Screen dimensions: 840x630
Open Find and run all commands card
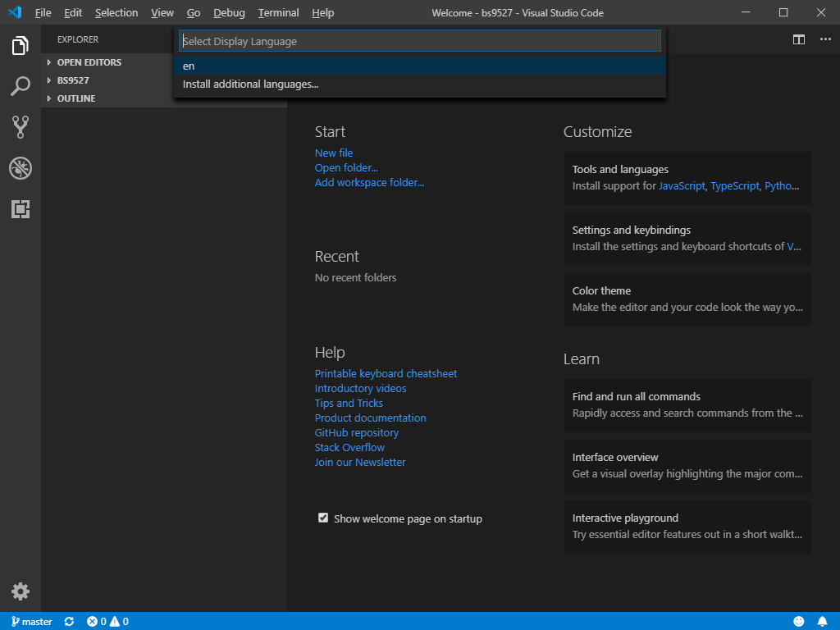687,405
